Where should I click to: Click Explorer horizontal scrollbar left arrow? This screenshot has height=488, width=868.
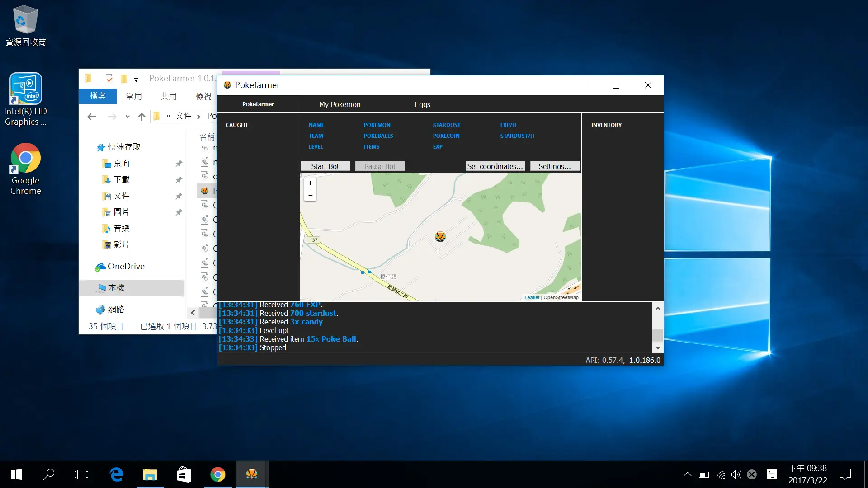[x=193, y=313]
